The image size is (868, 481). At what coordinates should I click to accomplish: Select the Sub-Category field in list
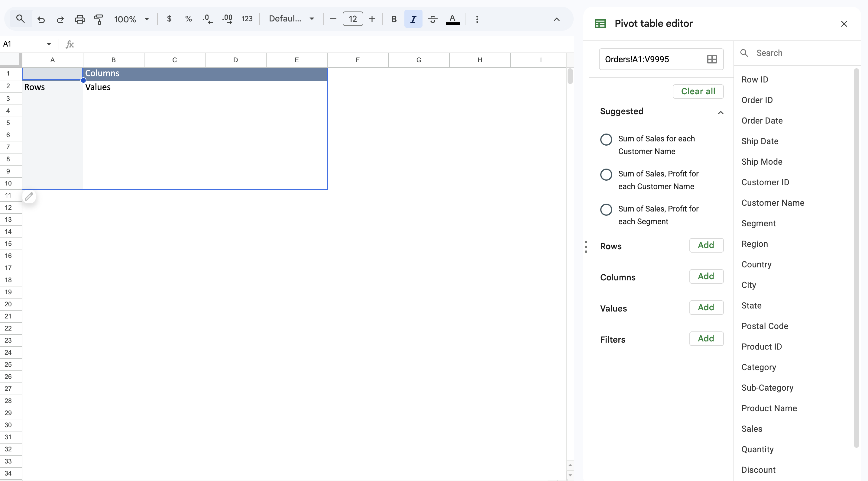pos(767,388)
